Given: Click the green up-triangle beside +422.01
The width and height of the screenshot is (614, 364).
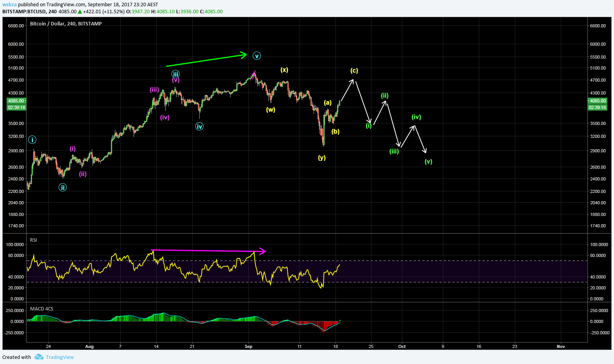Looking at the screenshot, I should (x=80, y=11).
